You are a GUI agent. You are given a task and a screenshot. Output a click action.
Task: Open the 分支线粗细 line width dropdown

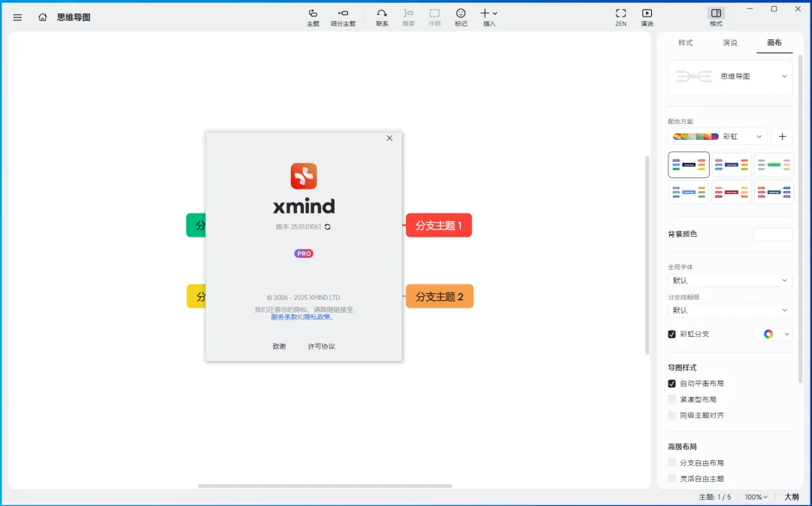[730, 311]
